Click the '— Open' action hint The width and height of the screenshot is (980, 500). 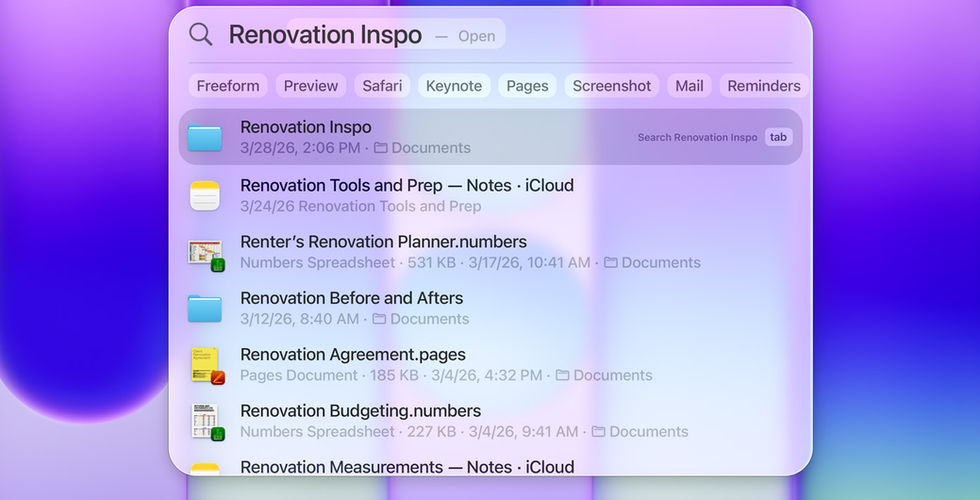tap(466, 36)
